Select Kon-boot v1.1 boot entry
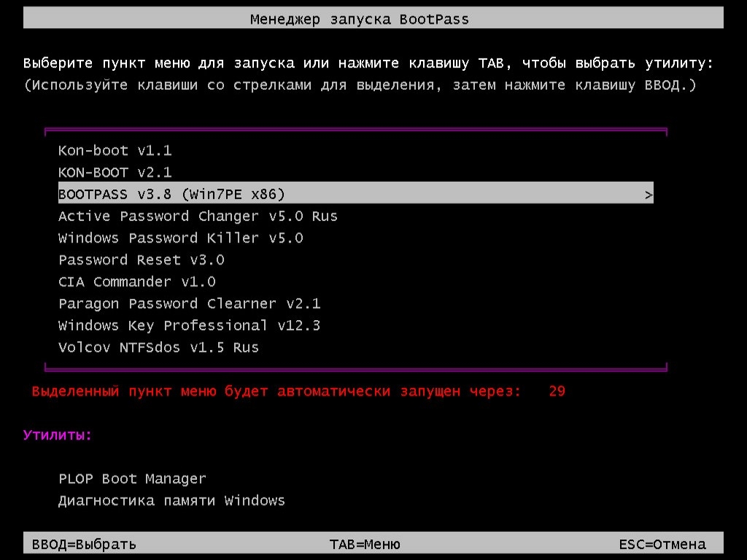The height and width of the screenshot is (560, 747). (x=115, y=151)
